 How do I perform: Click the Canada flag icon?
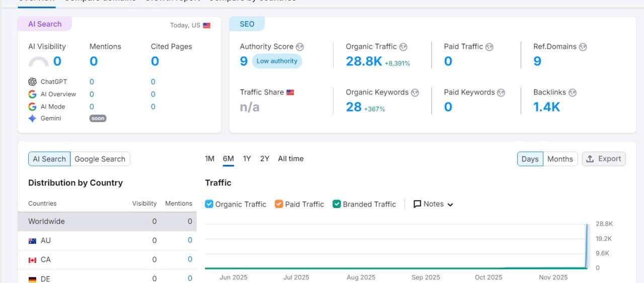click(32, 260)
